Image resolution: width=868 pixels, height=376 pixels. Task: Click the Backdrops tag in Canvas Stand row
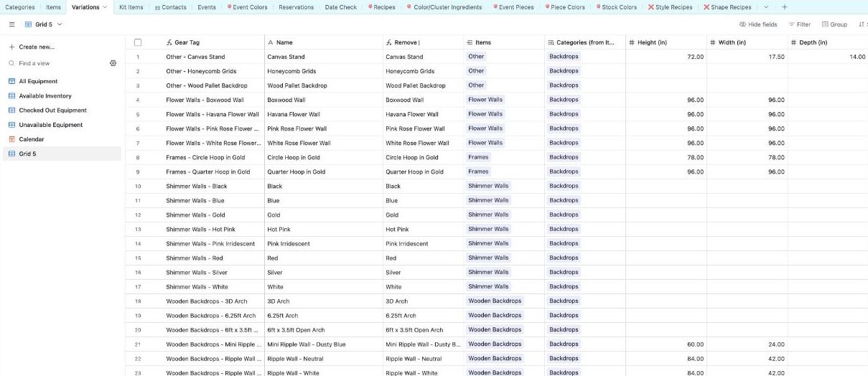tap(564, 57)
